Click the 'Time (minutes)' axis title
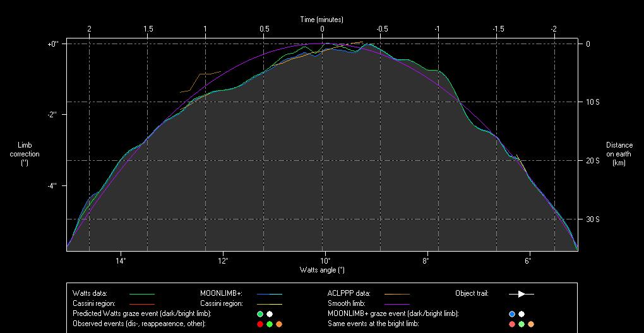Image resolution: width=644 pixels, height=333 pixels. pos(322,20)
